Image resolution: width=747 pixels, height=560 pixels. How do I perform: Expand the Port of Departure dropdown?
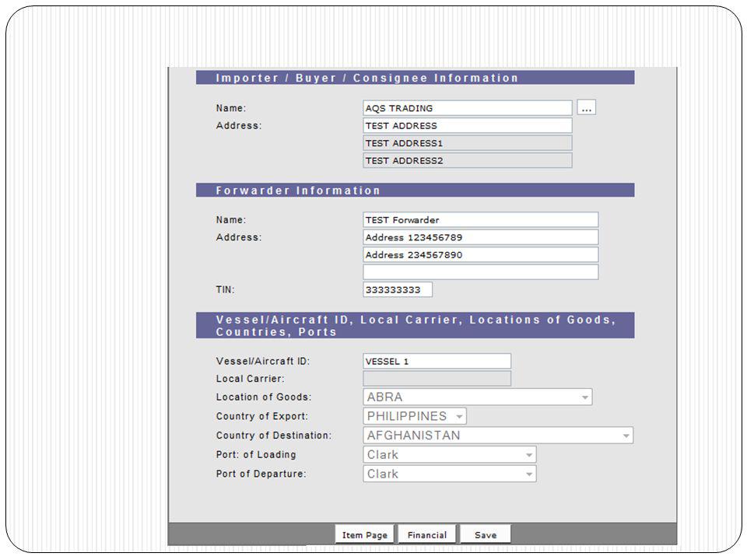click(449, 474)
